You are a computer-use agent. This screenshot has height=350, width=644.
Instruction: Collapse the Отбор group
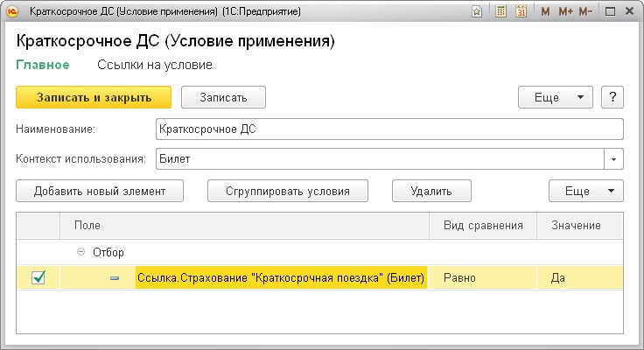pyautogui.click(x=81, y=252)
